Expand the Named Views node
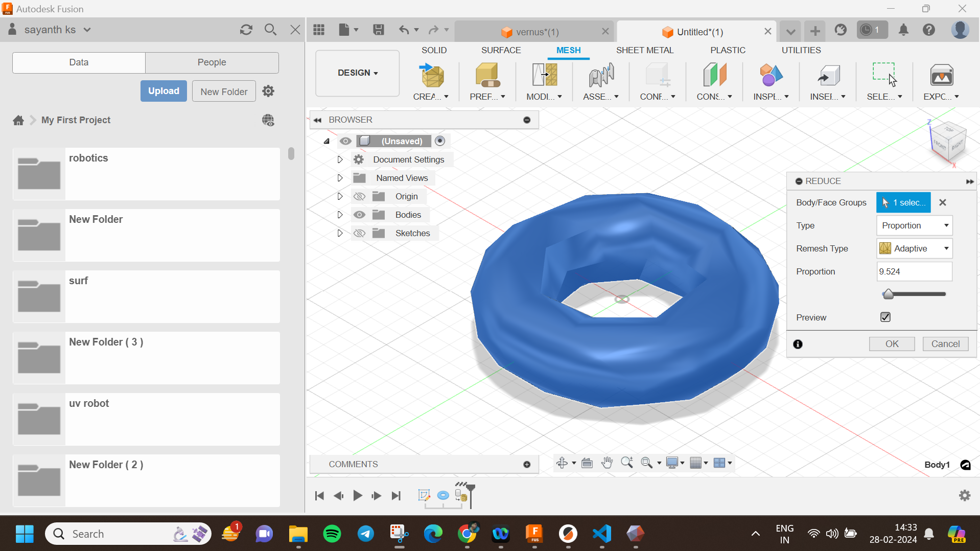Image resolution: width=980 pixels, height=551 pixels. tap(340, 178)
